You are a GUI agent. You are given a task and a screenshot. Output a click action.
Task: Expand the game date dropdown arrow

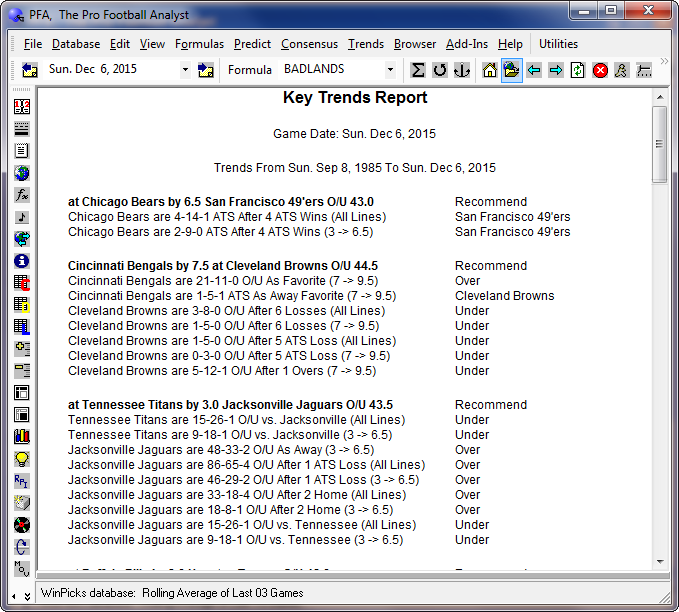click(x=185, y=70)
